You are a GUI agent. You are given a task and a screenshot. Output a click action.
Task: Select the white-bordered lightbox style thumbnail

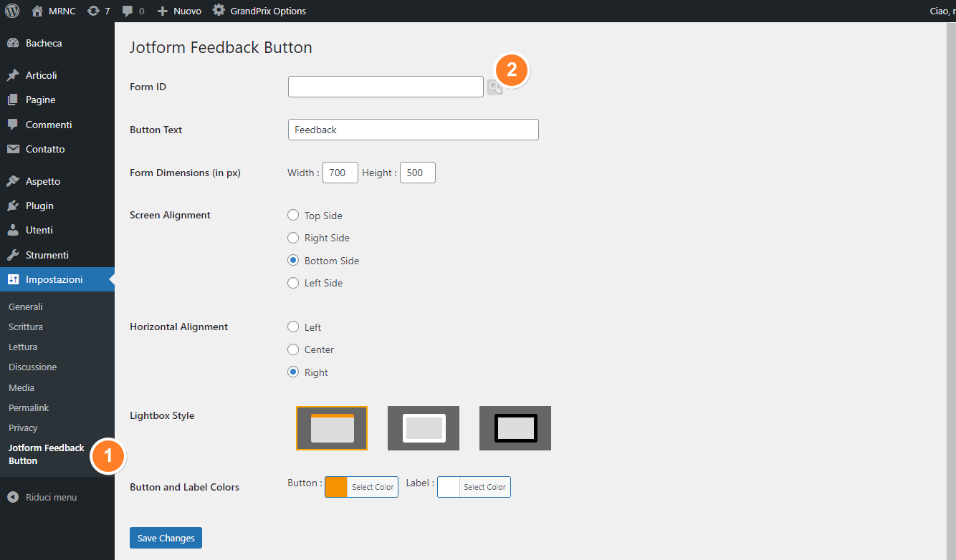[x=424, y=428]
